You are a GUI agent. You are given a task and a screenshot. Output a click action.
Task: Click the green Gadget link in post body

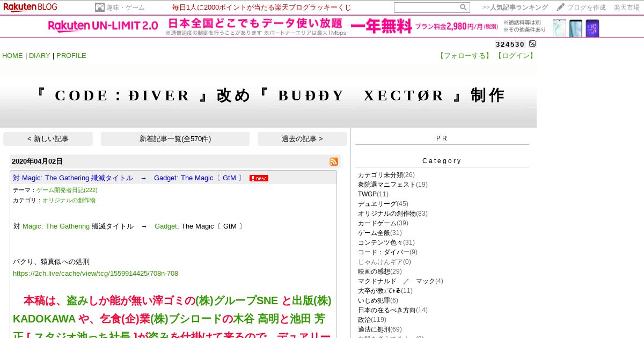pos(166,226)
